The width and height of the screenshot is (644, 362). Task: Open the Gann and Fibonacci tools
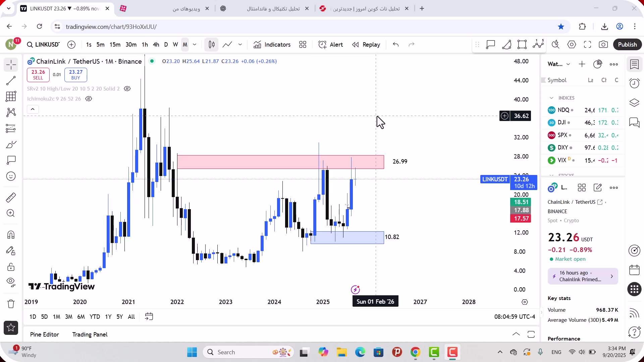point(11,97)
